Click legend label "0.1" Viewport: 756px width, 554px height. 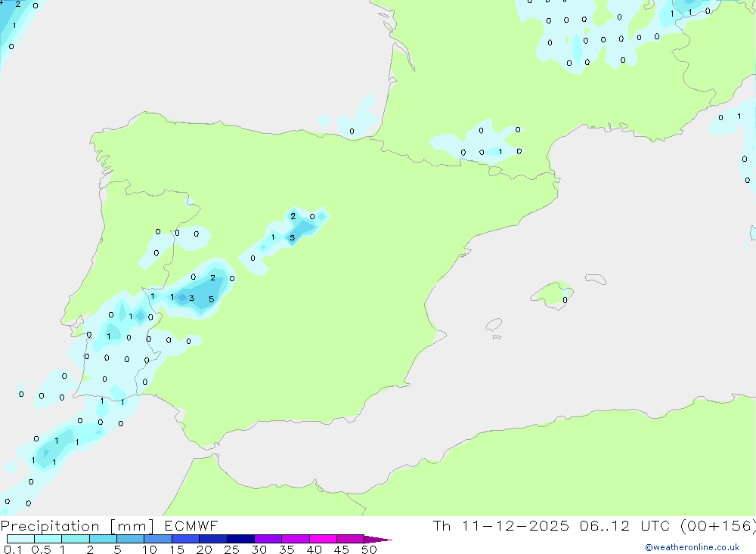tap(13, 549)
